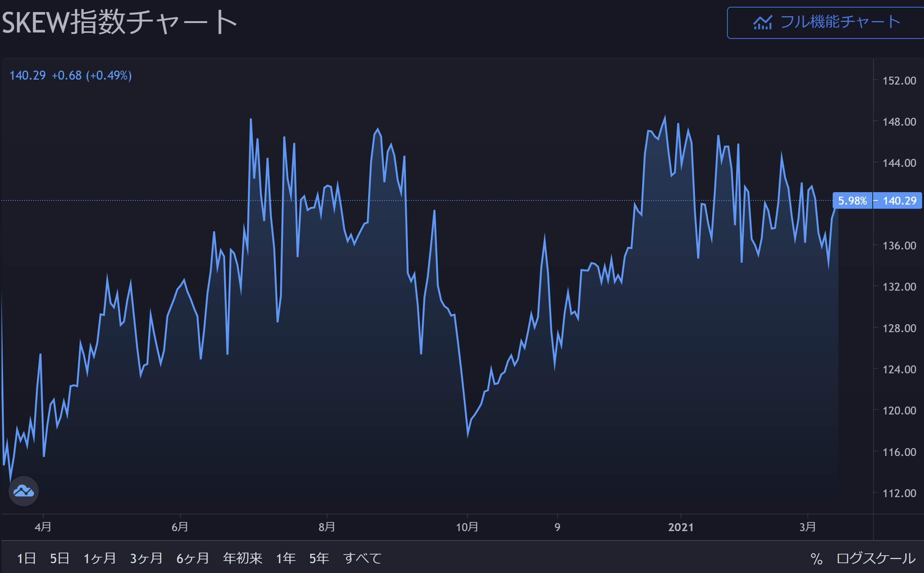
Task: Select the 5日 time range
Action: (60, 558)
